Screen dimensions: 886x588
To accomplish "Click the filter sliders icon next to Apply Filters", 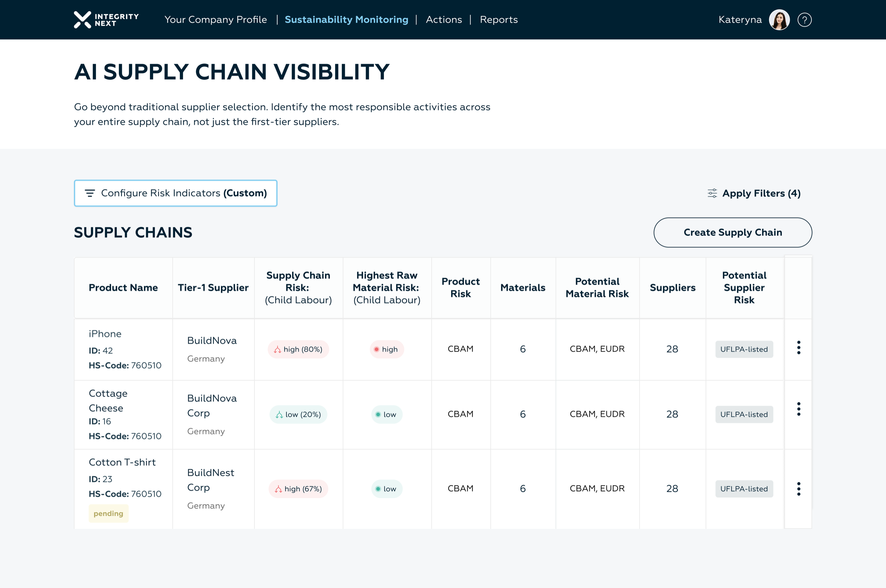I will click(712, 193).
